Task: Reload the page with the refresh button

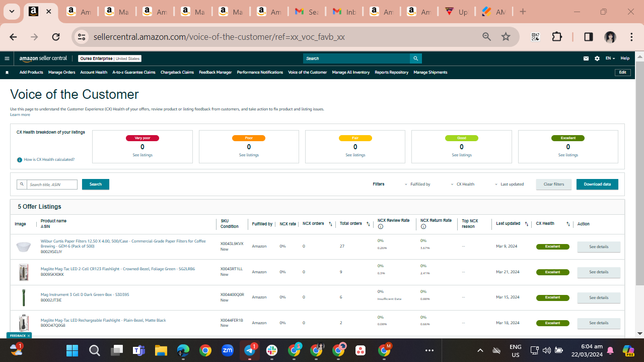Action: [x=56, y=37]
